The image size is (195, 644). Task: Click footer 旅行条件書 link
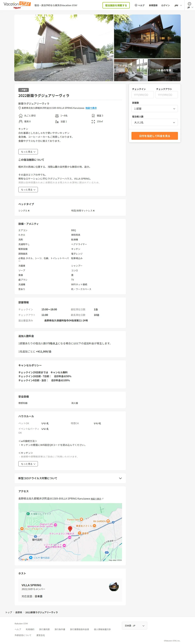(60, 629)
